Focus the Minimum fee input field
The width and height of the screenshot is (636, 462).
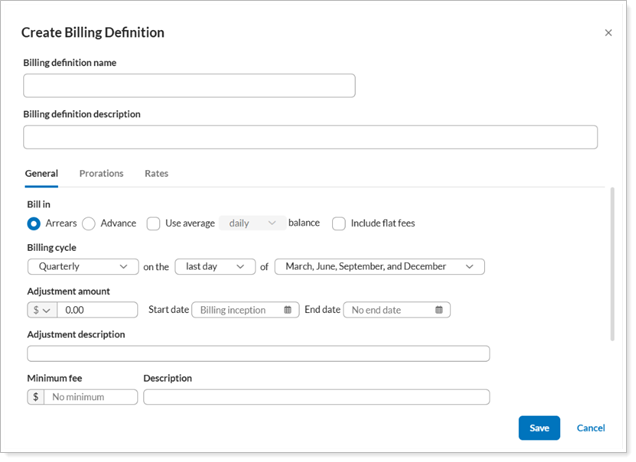(x=90, y=397)
